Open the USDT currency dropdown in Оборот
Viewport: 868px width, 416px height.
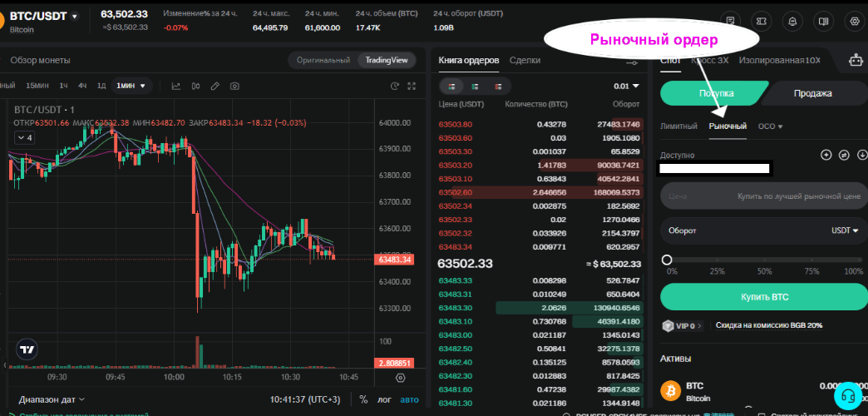(845, 230)
